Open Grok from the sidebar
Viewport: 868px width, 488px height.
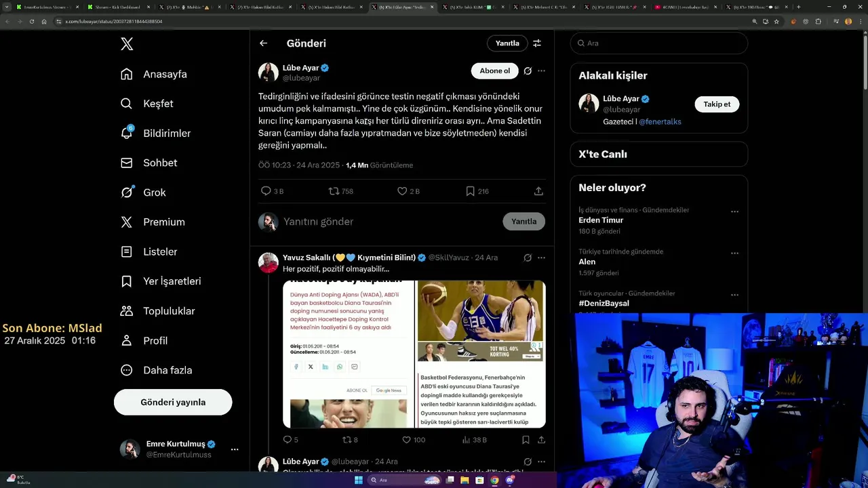pyautogui.click(x=142, y=192)
